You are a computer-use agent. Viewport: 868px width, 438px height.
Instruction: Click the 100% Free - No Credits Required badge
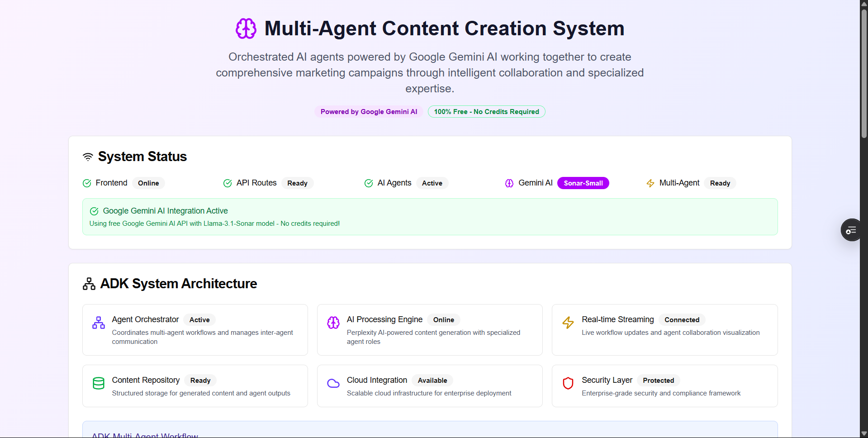[487, 112]
